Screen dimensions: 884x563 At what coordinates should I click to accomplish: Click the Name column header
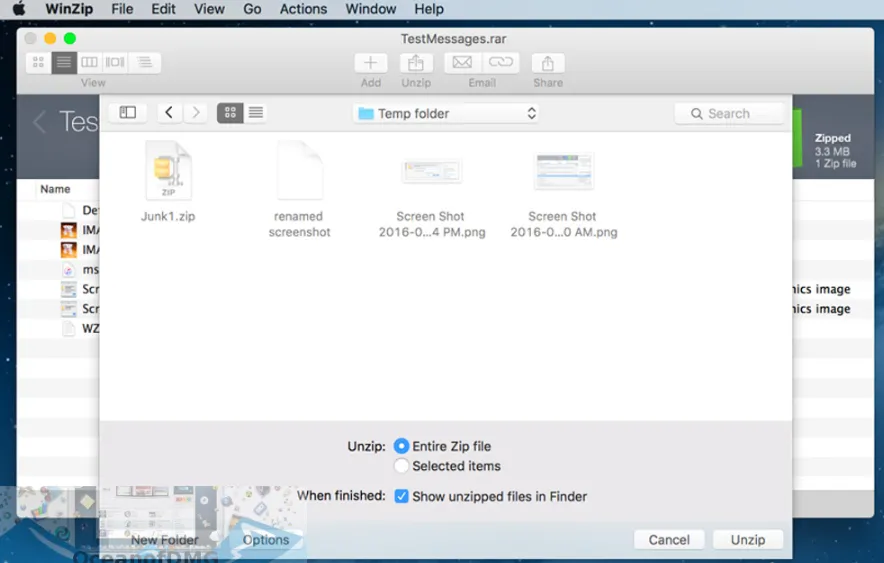click(55, 189)
